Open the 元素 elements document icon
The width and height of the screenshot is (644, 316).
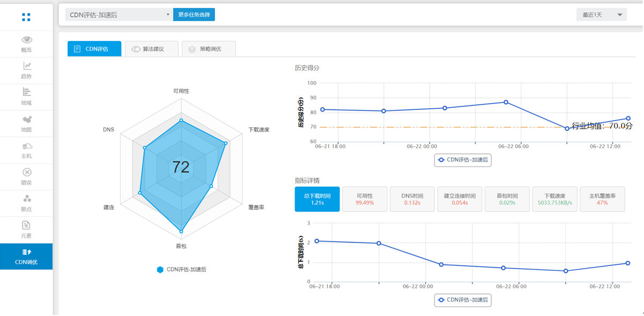pyautogui.click(x=27, y=225)
